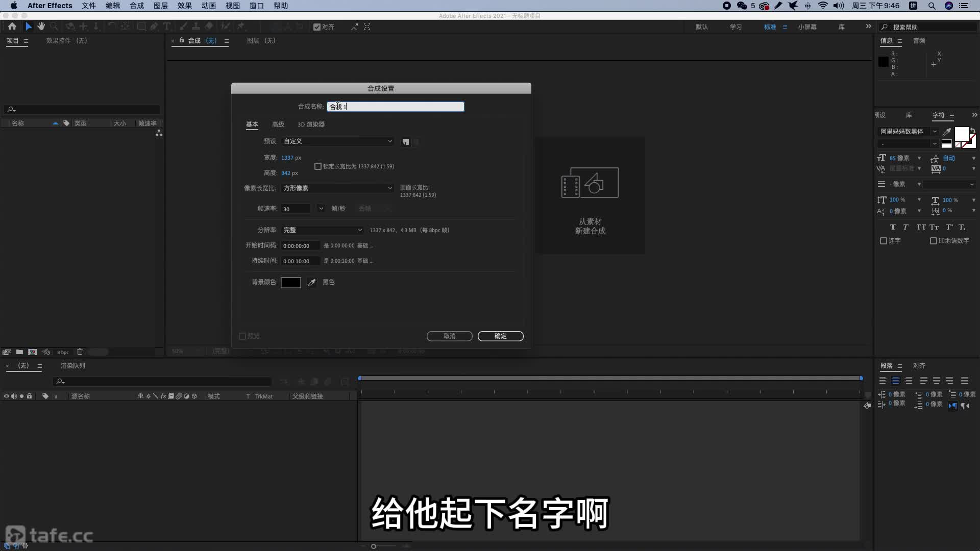Click the 取消 cancel button

pyautogui.click(x=449, y=336)
